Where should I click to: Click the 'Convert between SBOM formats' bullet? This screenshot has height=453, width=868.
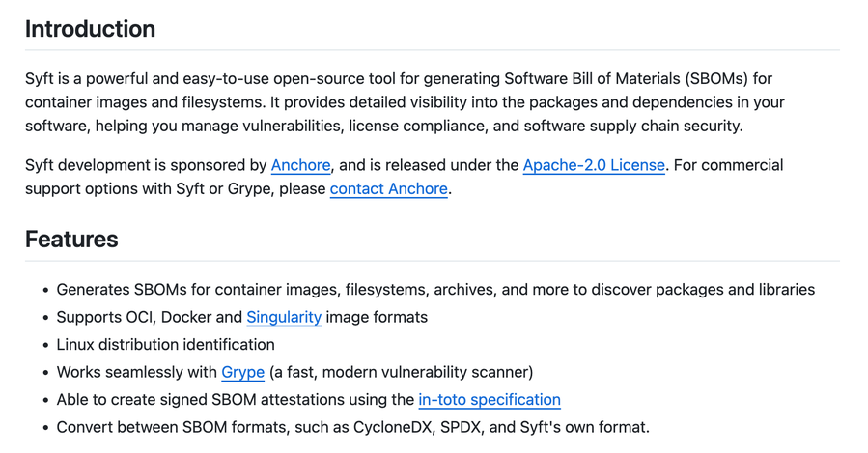[353, 428]
